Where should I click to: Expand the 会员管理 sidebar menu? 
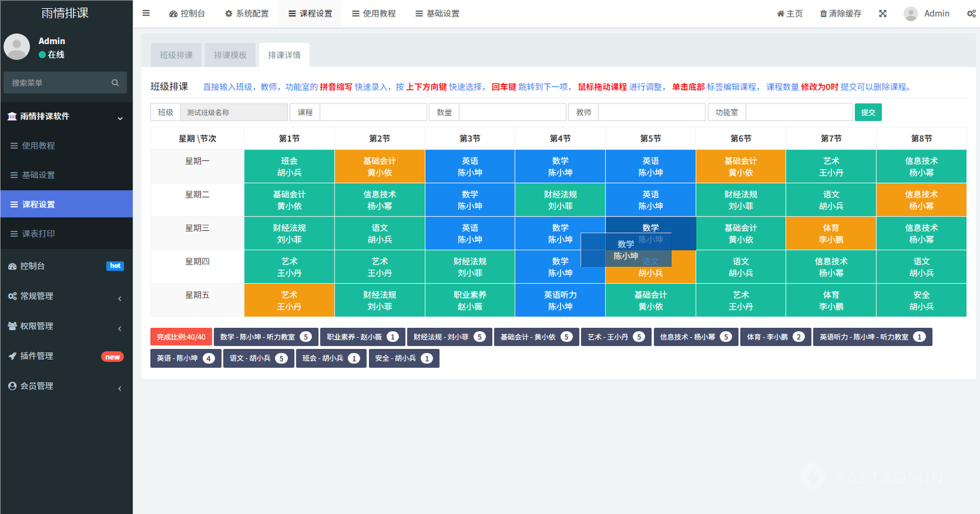[x=120, y=388]
